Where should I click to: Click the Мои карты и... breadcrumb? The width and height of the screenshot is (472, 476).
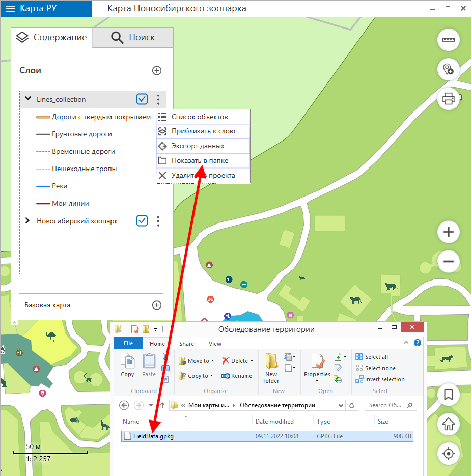click(x=209, y=405)
